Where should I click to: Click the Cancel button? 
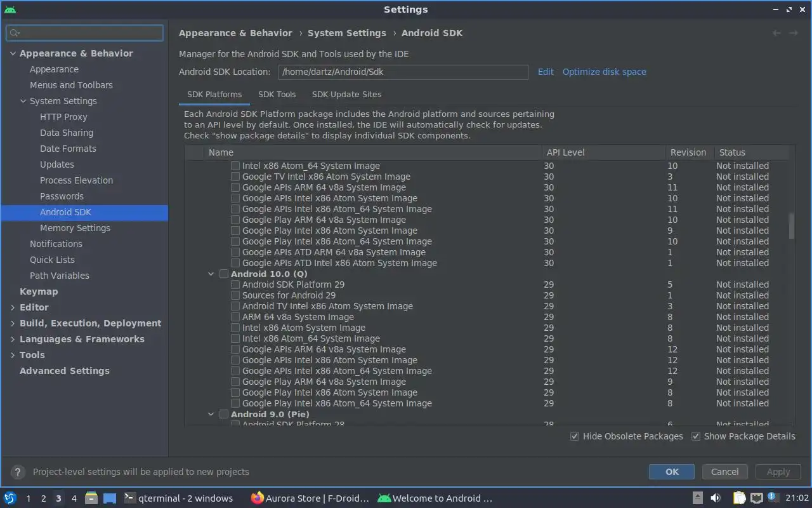724,472
